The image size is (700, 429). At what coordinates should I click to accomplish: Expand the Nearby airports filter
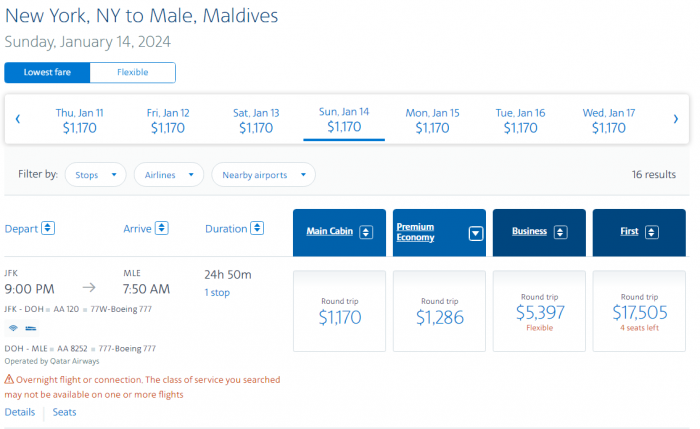coord(263,175)
